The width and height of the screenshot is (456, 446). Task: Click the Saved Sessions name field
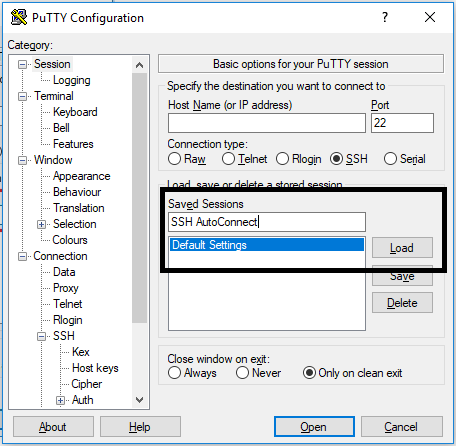tap(267, 222)
